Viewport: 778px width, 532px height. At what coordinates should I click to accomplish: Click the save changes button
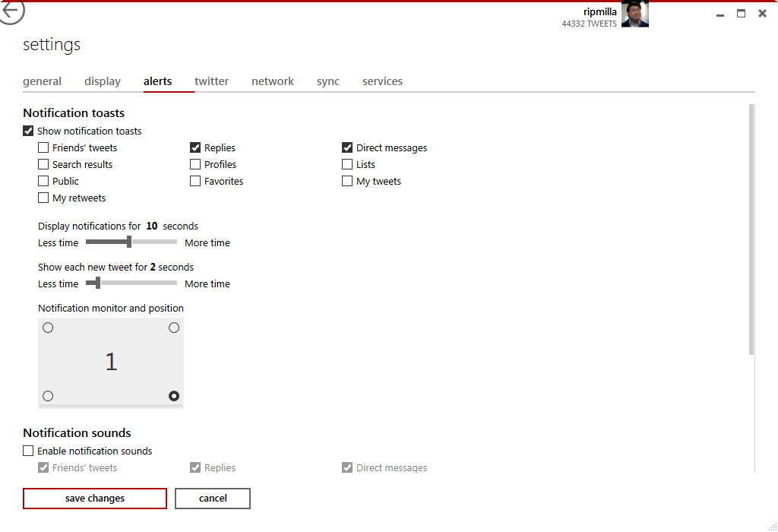(95, 499)
